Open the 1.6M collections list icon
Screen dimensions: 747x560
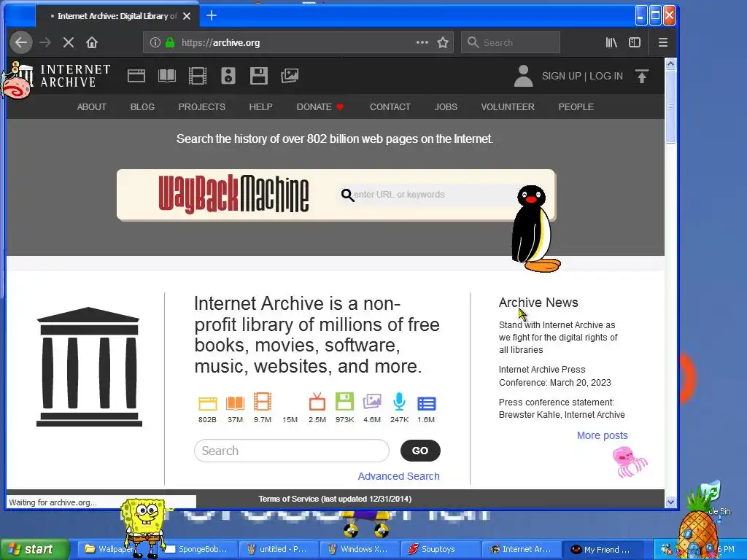point(426,404)
